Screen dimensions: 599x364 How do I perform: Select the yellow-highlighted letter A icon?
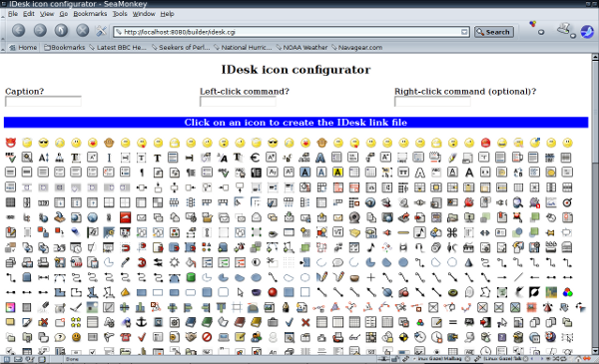[337, 173]
